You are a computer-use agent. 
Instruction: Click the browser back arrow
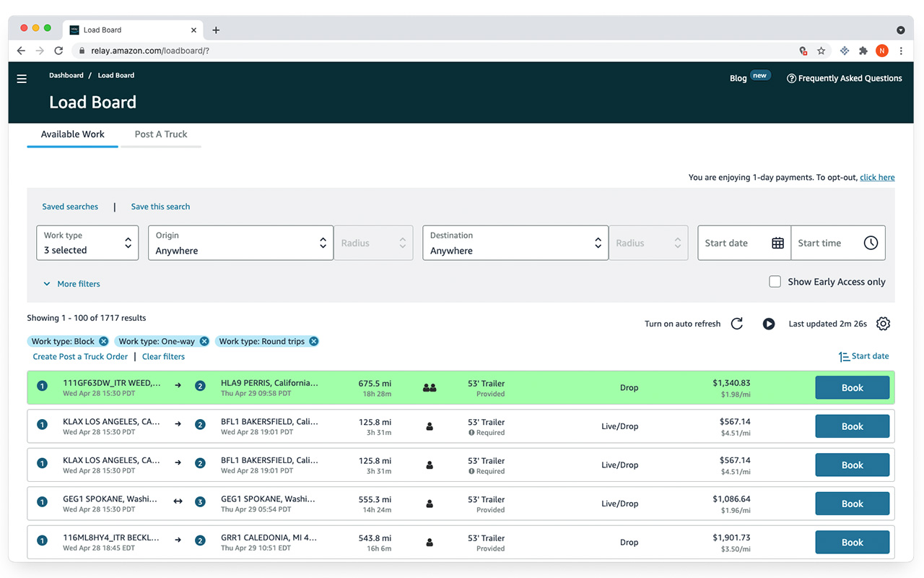(21, 51)
